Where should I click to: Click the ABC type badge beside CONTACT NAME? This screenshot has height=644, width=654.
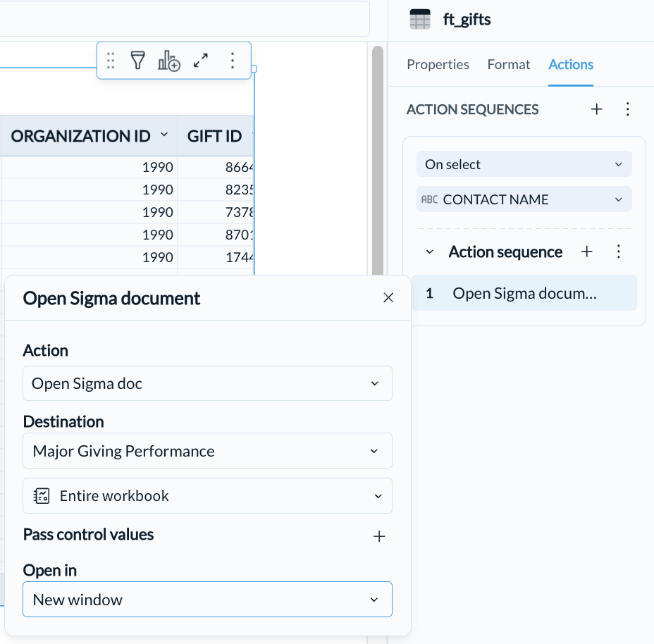pos(430,199)
